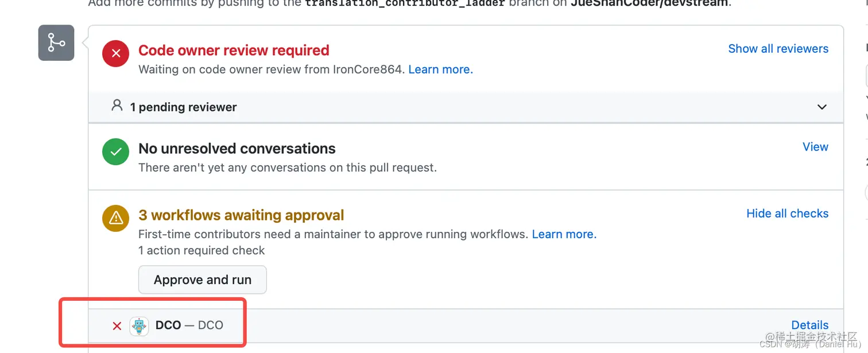Viewport: 868px width, 353px height.
Task: Click the chevron beside 1 pending reviewer
Action: point(821,107)
